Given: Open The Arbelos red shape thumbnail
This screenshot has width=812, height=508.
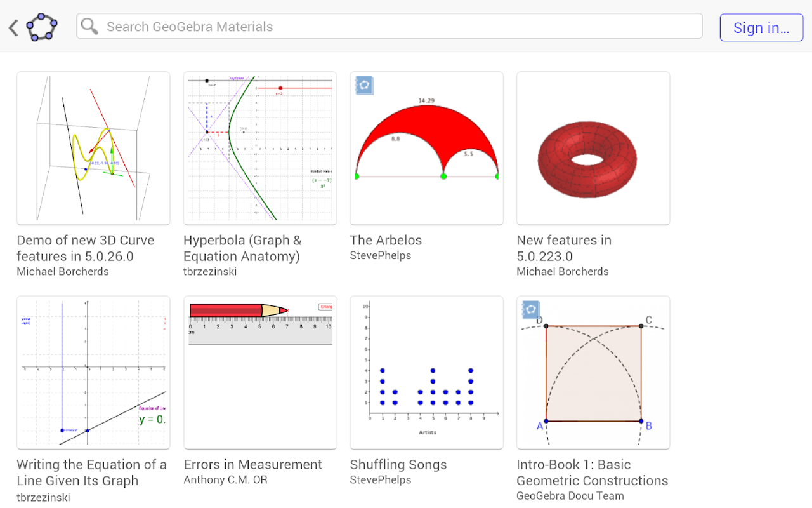Looking at the screenshot, I should click(x=426, y=148).
